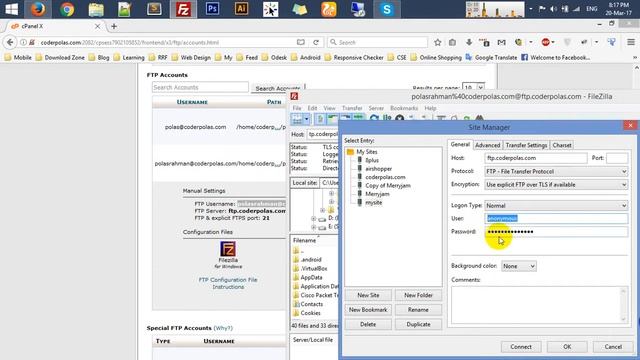Image resolution: width=640 pixels, height=360 pixels.
Task: Open the Windows Start button
Action: 10,9
